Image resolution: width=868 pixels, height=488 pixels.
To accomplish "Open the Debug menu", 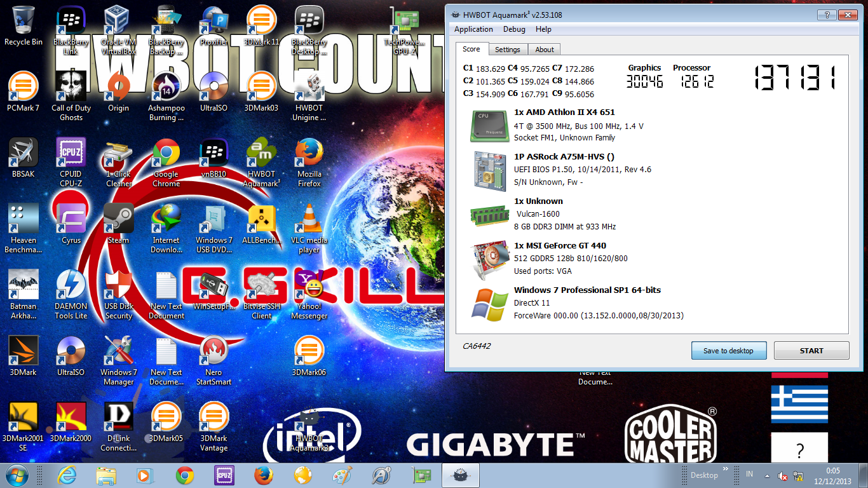I will point(514,29).
